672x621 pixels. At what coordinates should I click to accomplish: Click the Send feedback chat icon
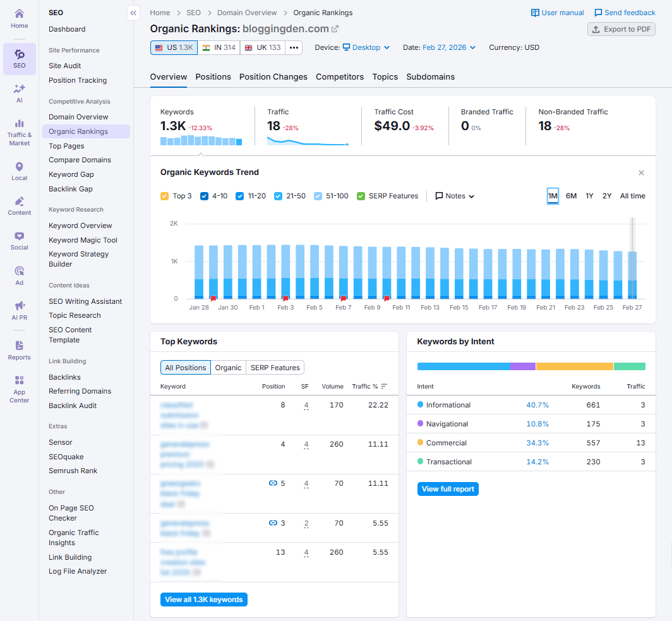598,13
